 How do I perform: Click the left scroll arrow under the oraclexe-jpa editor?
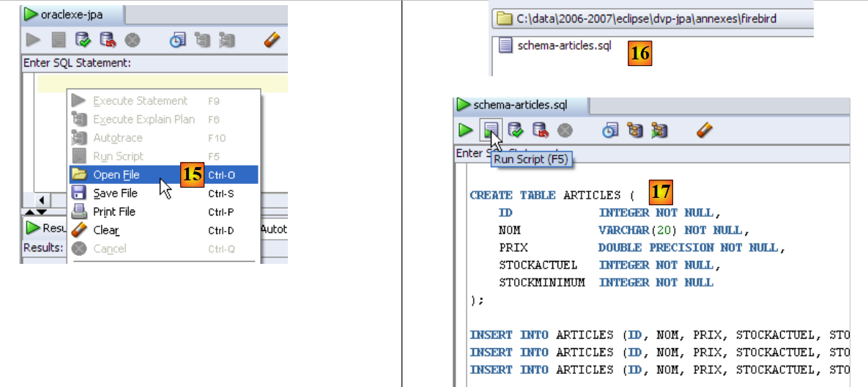(x=42, y=200)
